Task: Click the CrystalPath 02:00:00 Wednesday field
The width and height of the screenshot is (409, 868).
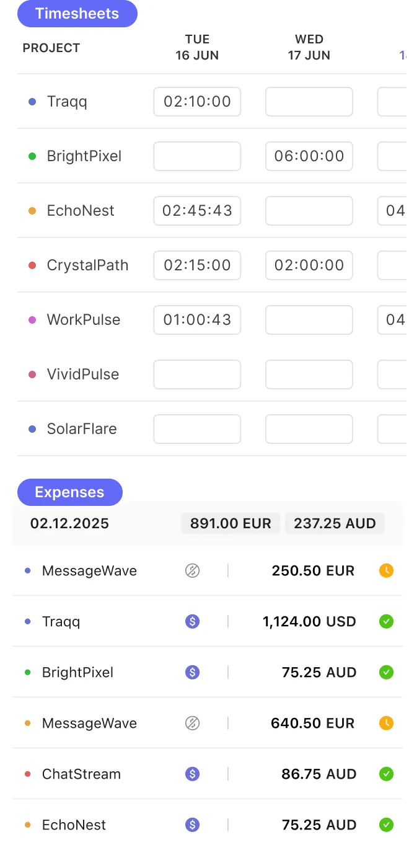Action: tap(309, 265)
